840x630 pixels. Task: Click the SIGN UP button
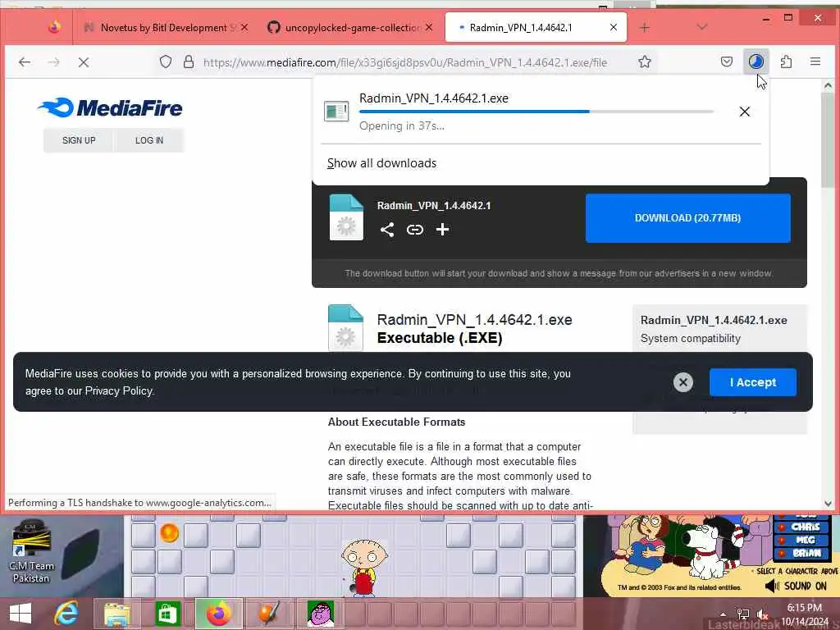(79, 140)
